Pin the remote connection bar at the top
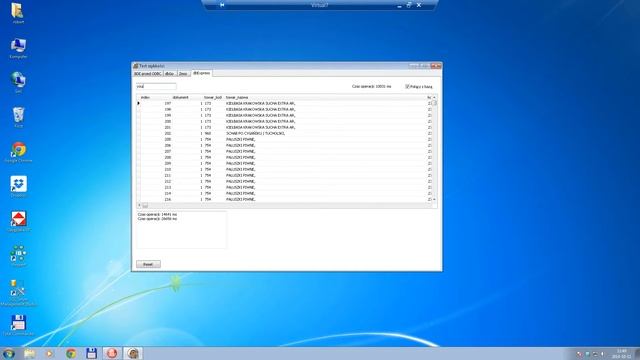 click(x=222, y=5)
